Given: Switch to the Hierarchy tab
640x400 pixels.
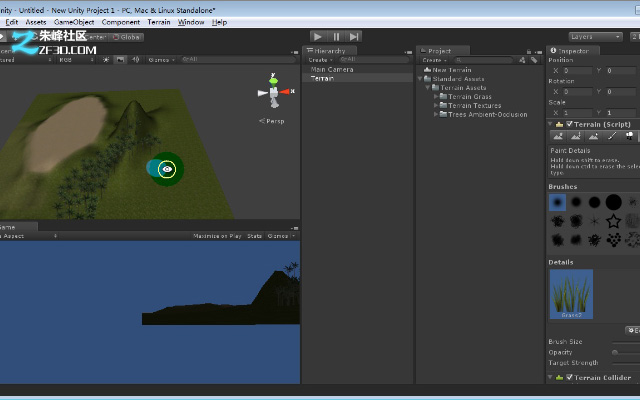Looking at the screenshot, I should [x=330, y=51].
